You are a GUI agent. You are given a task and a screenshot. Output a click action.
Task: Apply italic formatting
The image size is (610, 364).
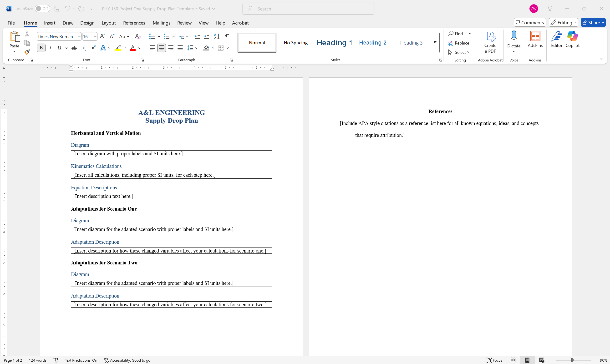[x=50, y=48]
